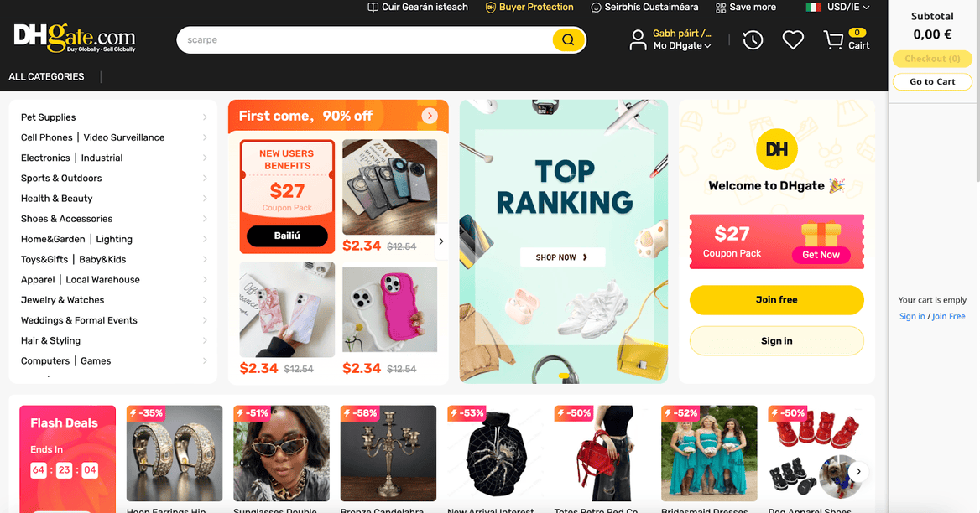
Task: Click the carousel indicator dot on Top Ranking banner
Action: [564, 376]
